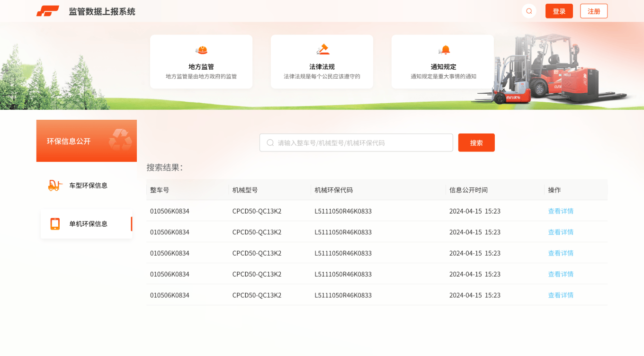Click the orange 搜索 search button
The height and width of the screenshot is (356, 644).
point(476,142)
